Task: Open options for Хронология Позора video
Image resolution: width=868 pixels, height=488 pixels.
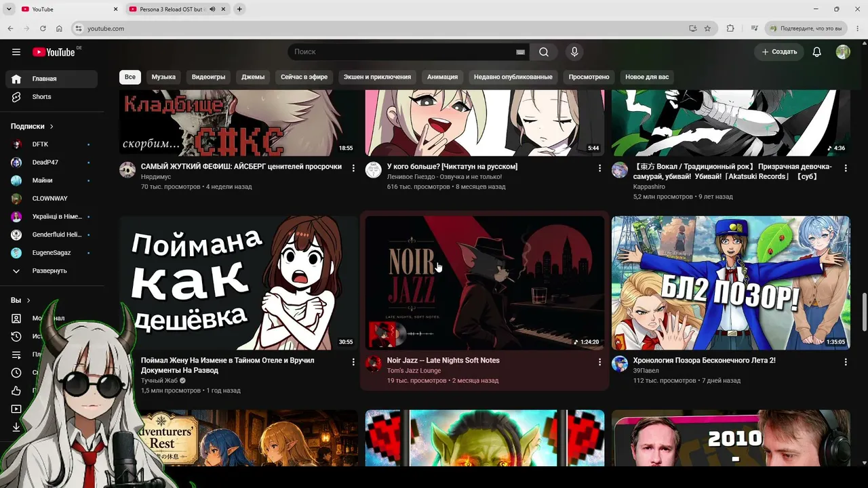Action: 846,363
